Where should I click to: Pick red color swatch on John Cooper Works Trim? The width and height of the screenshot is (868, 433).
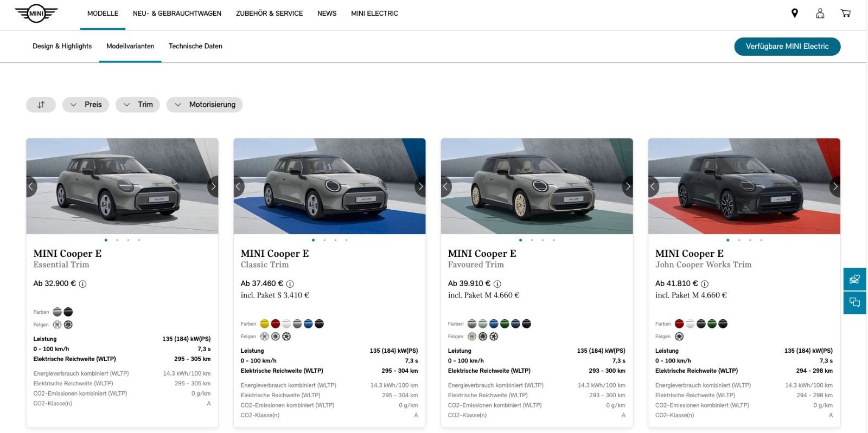click(x=679, y=324)
